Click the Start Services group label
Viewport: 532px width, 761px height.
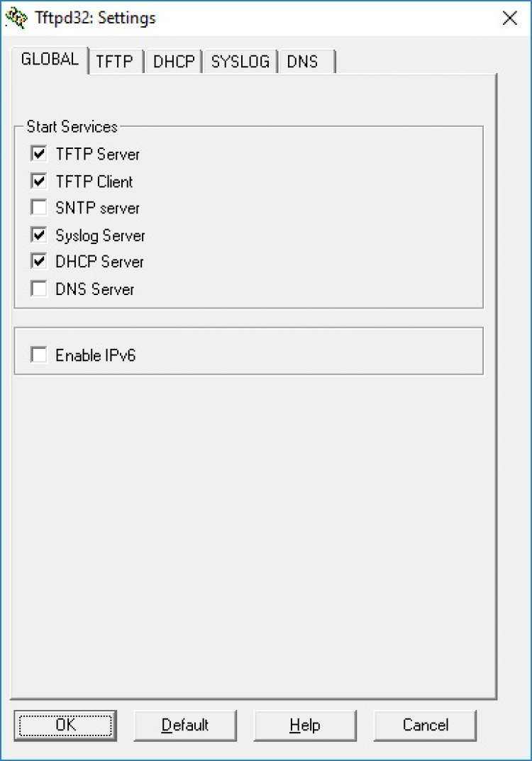pyautogui.click(x=72, y=127)
